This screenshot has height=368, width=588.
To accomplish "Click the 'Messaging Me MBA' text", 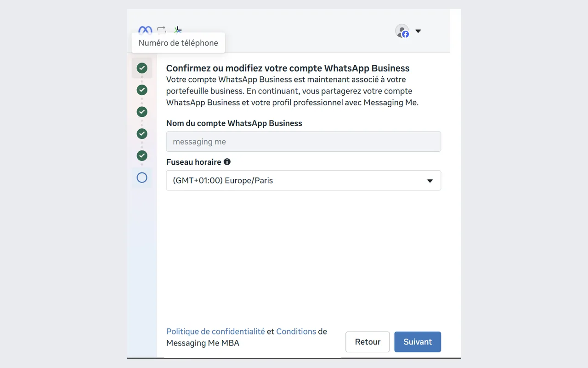I will (x=203, y=343).
